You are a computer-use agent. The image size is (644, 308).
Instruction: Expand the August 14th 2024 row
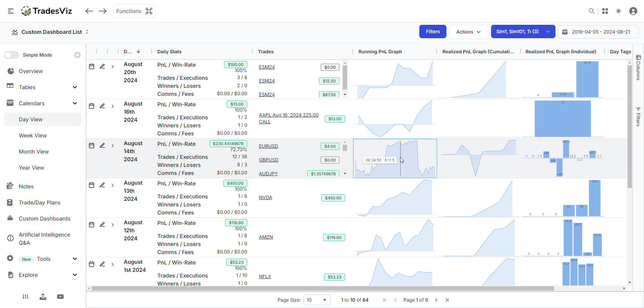(x=113, y=146)
